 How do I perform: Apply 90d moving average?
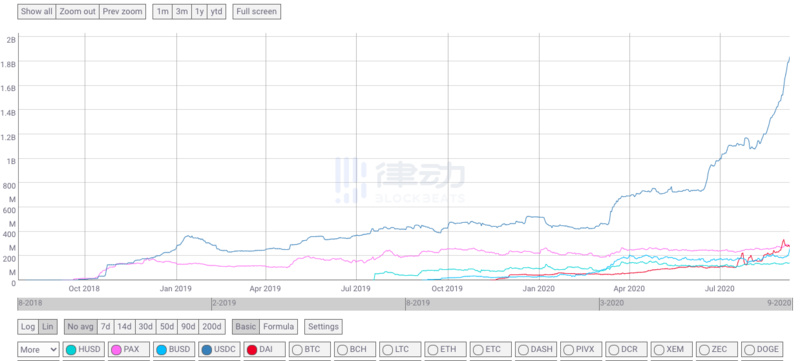pos(188,326)
